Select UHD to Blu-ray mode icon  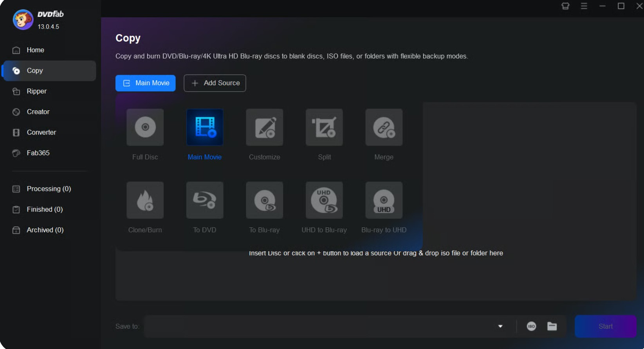[x=324, y=200]
